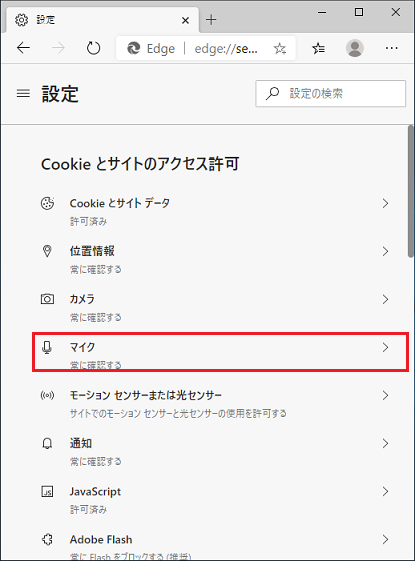Expand the マイク permission chevron
This screenshot has width=415, height=561.
385,347
